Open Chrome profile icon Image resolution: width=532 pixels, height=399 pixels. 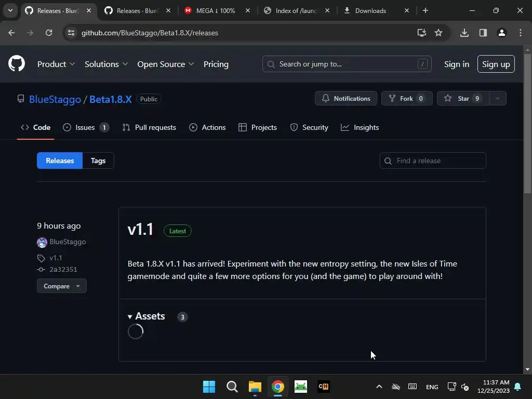coord(502,33)
